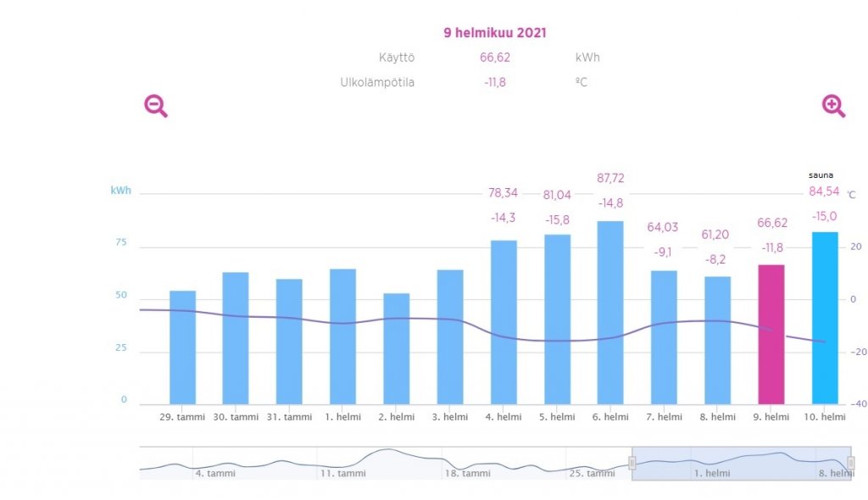Click the zoom in magnifier icon
The height and width of the screenshot is (500, 868).
click(x=833, y=106)
